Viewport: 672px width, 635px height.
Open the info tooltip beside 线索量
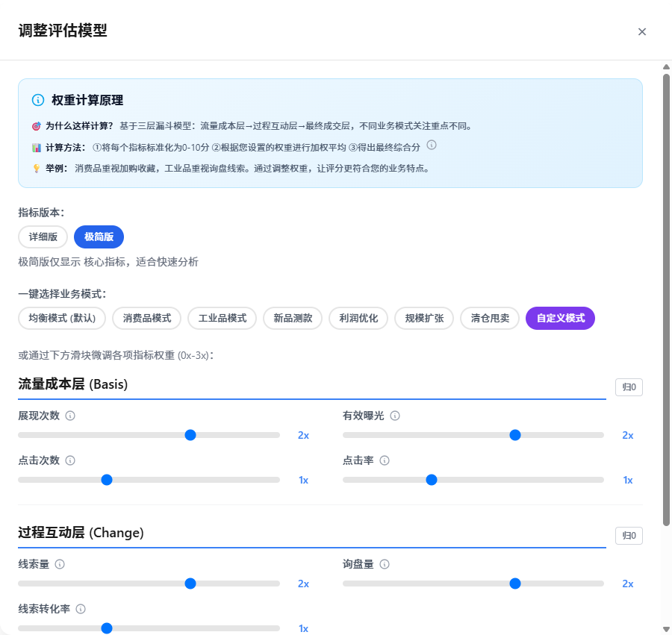(58, 564)
